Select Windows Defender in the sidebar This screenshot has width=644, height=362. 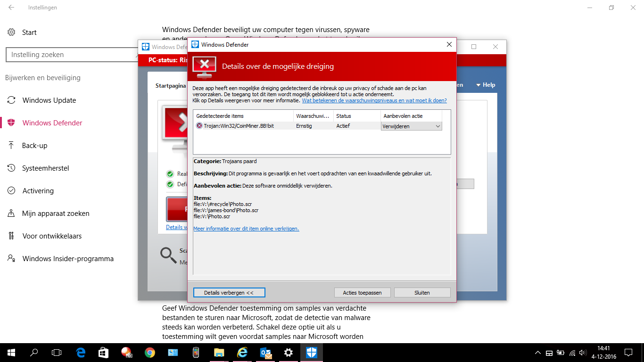point(52,123)
